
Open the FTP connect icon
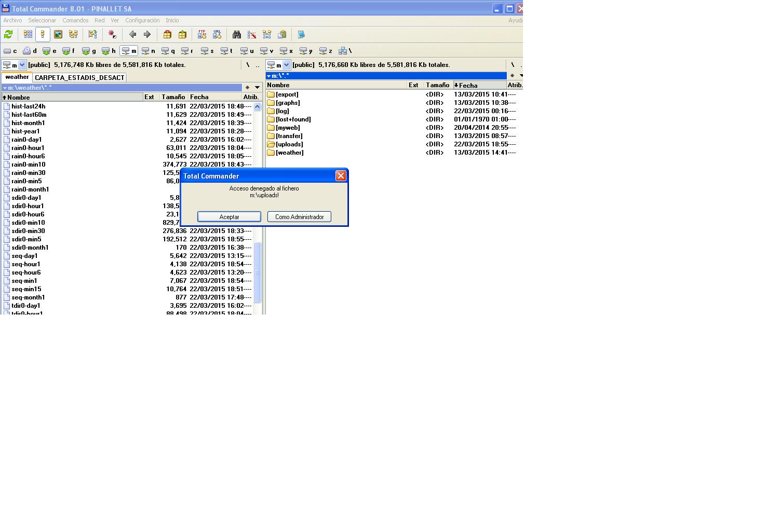[202, 35]
